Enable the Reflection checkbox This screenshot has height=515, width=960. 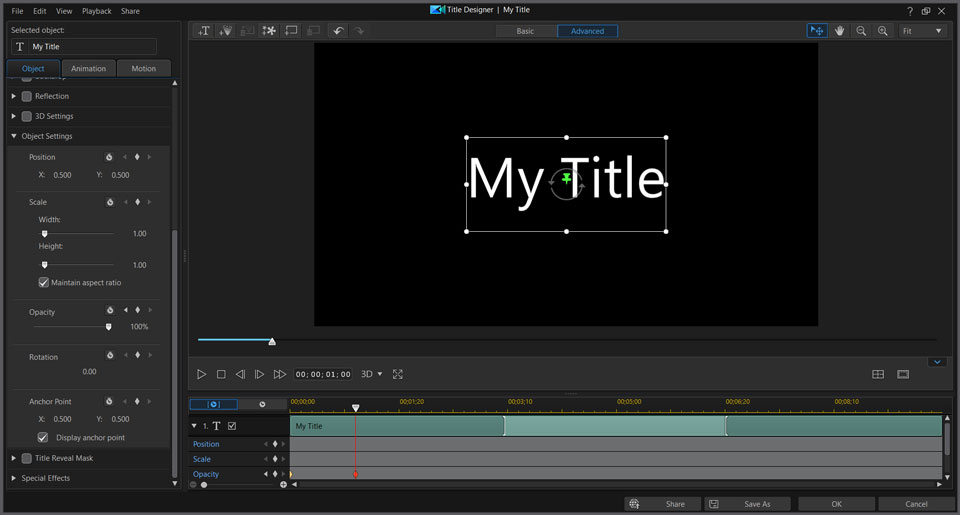(27, 96)
